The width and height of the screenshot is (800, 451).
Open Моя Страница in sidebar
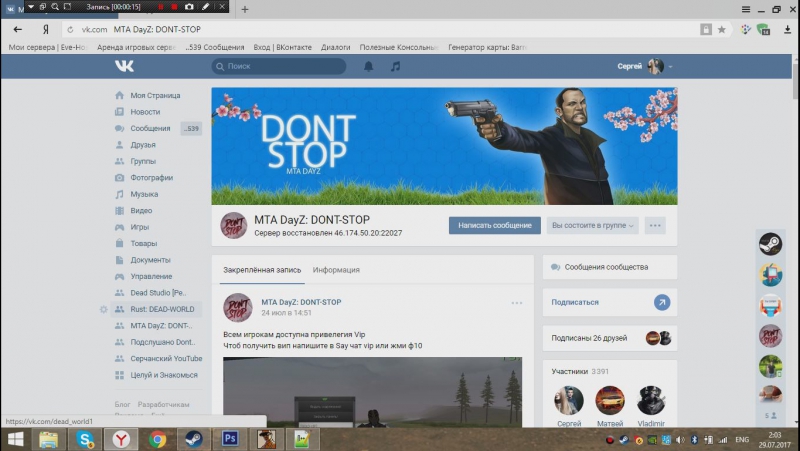point(155,95)
